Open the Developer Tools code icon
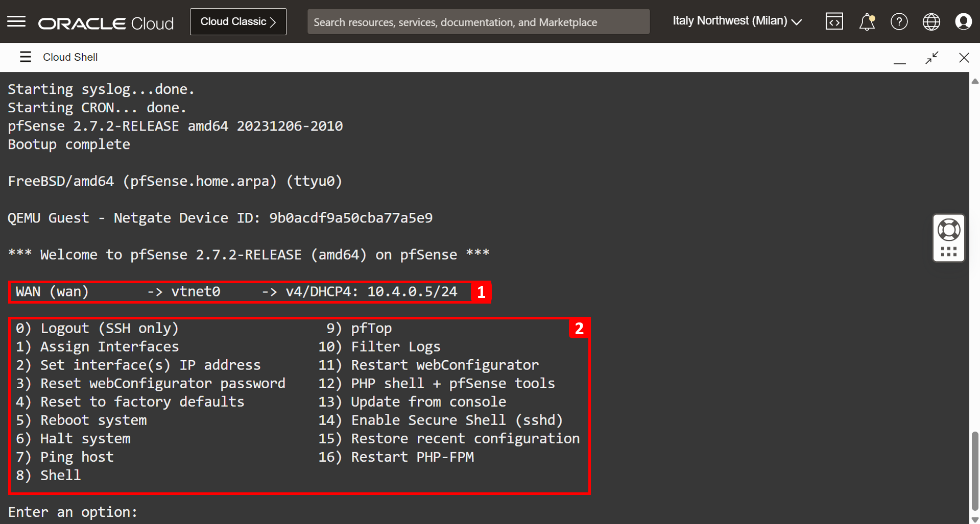This screenshot has width=980, height=524. (x=834, y=21)
